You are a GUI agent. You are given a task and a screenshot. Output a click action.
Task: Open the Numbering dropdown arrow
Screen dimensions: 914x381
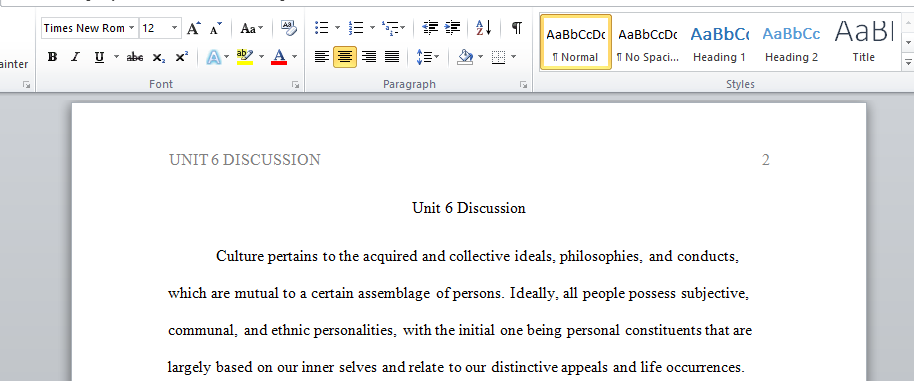click(372, 27)
